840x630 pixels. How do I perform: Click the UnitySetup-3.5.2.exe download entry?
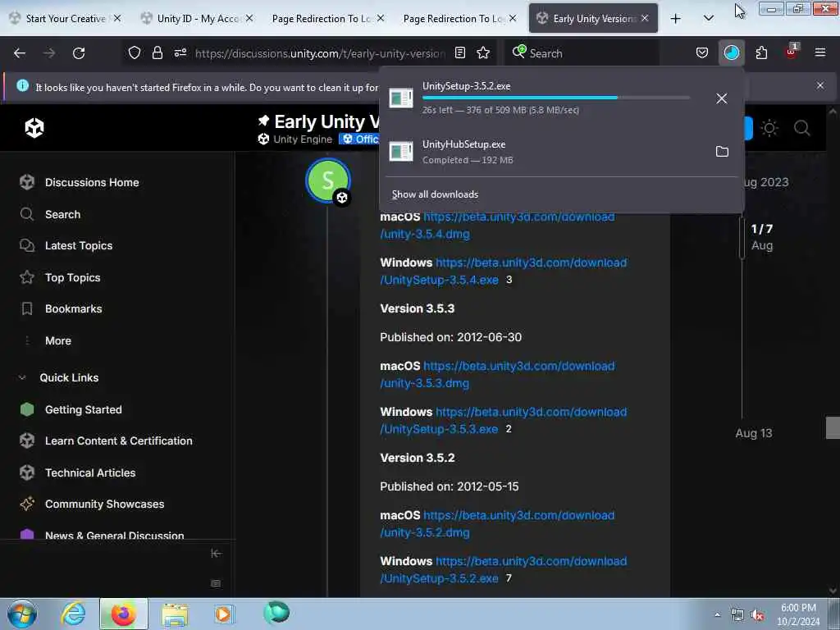(541, 98)
